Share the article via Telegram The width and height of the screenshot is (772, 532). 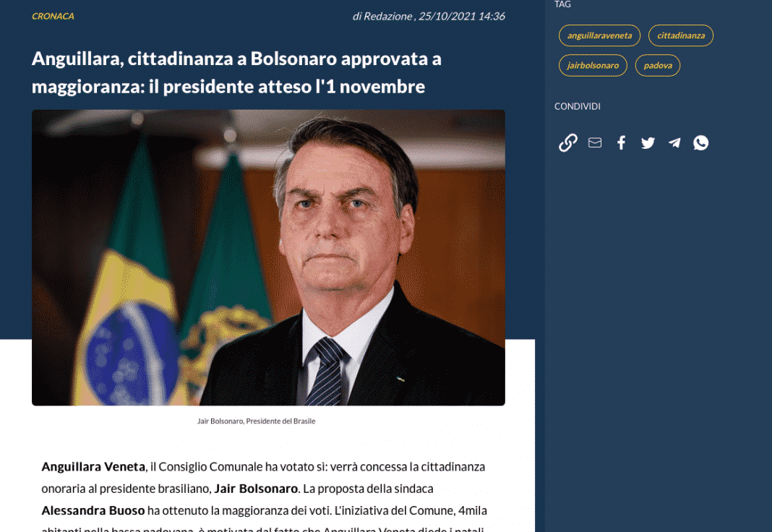[674, 142]
